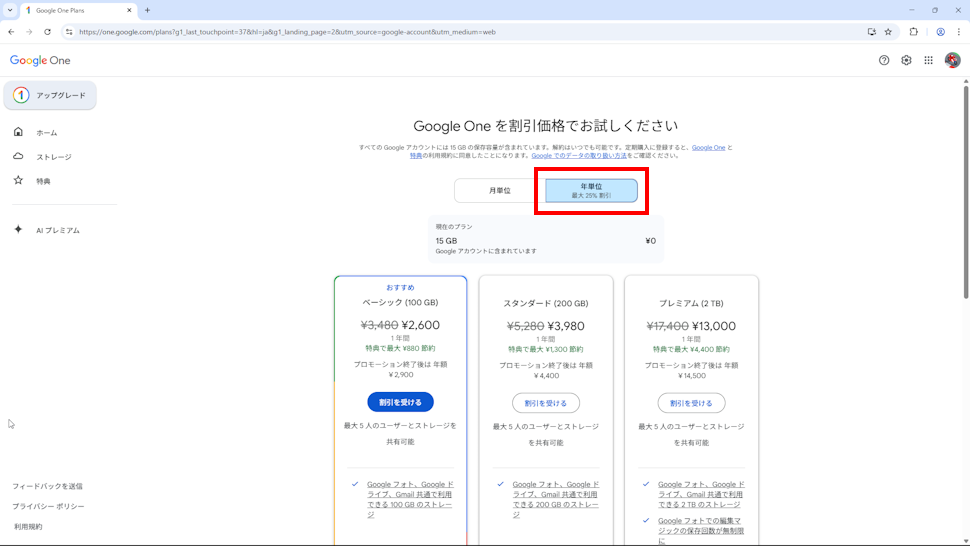Click the browser forward arrow

tap(29, 32)
